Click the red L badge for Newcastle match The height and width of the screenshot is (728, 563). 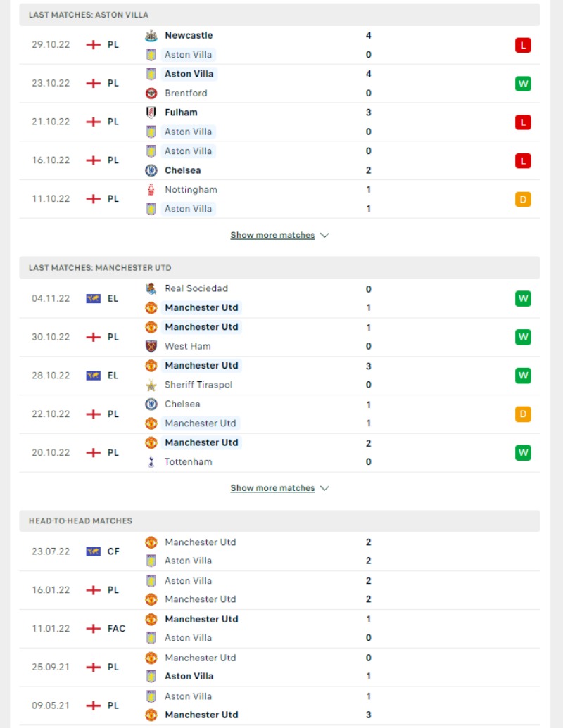pyautogui.click(x=523, y=45)
